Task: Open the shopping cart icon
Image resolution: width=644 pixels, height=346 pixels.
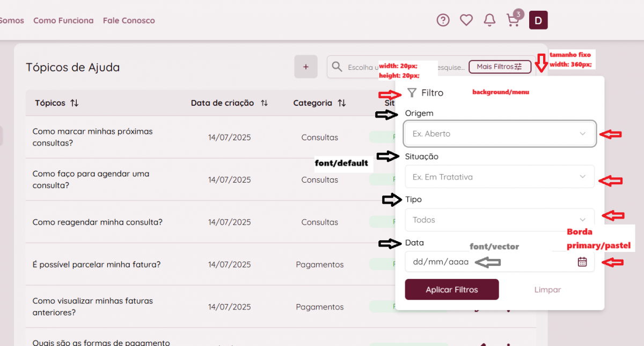Action: [513, 20]
